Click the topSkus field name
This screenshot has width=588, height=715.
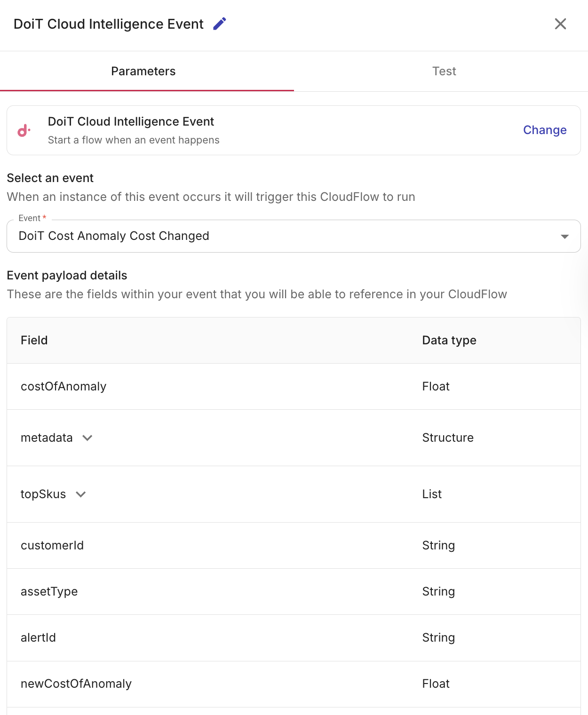click(43, 494)
